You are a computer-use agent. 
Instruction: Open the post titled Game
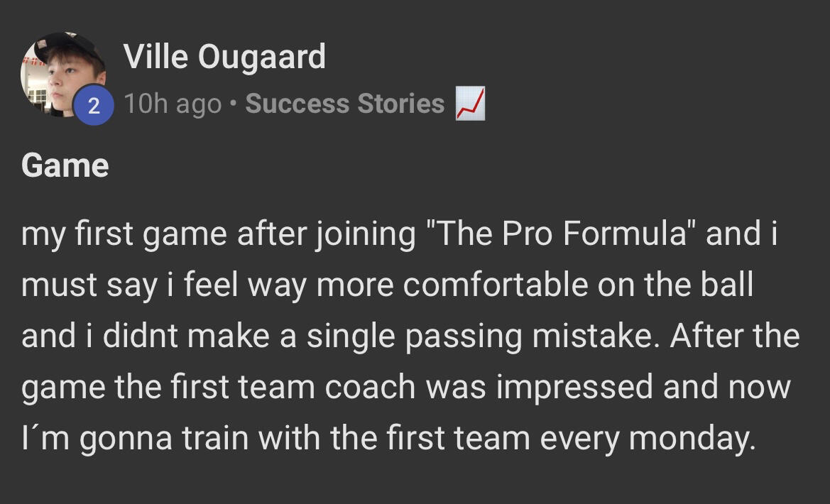[65, 166]
